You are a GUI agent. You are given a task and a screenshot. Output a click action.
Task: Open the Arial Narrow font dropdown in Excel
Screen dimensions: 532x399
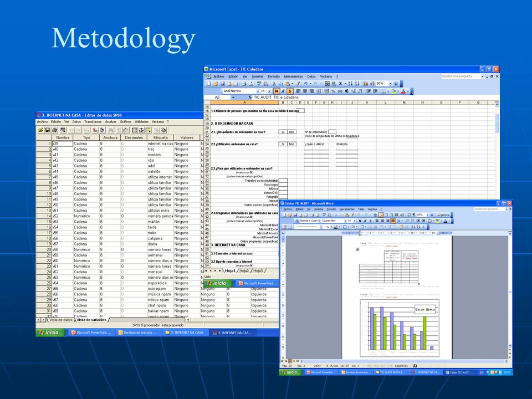258,91
